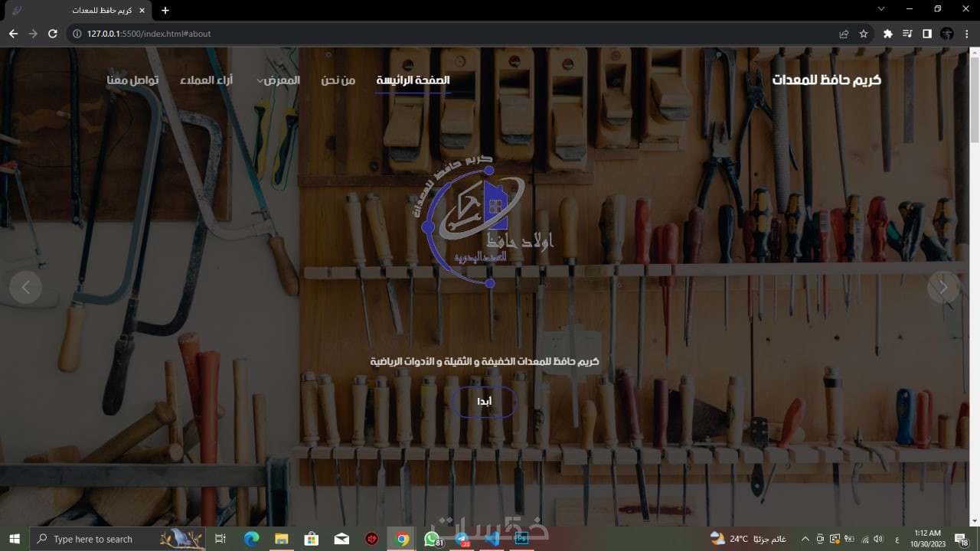Expand the المعرض dropdown menu
The image size is (980, 551).
(278, 80)
